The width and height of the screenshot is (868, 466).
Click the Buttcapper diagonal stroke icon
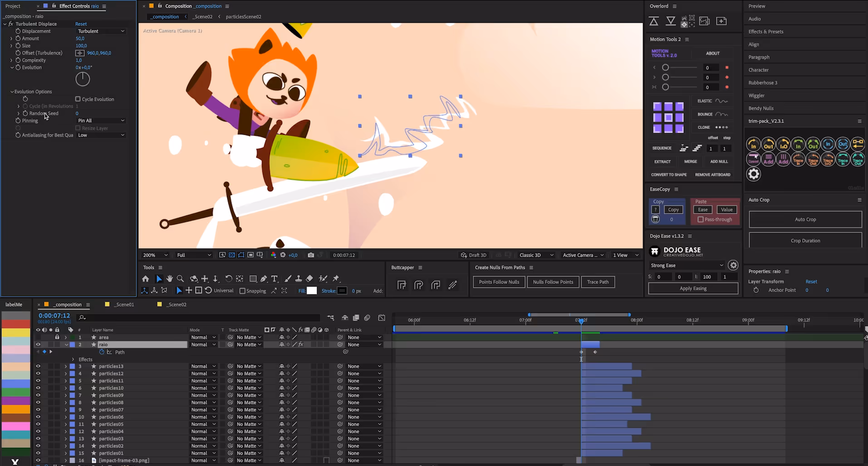(452, 285)
